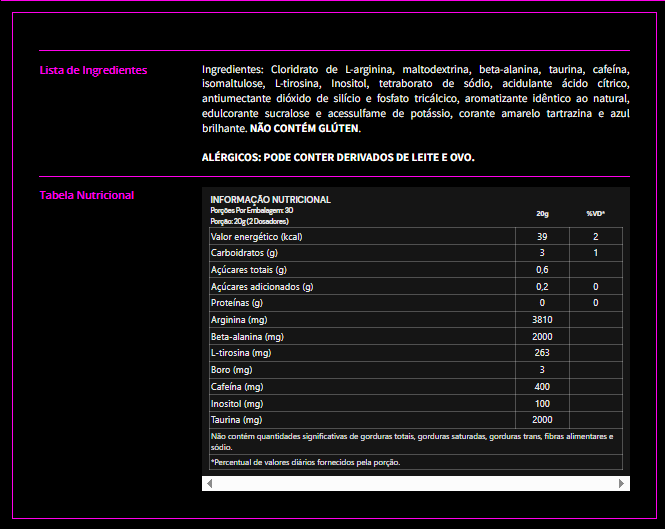
Task: Click the 'NÃO CONTÉM GLÚTEN' text
Action: (x=305, y=129)
